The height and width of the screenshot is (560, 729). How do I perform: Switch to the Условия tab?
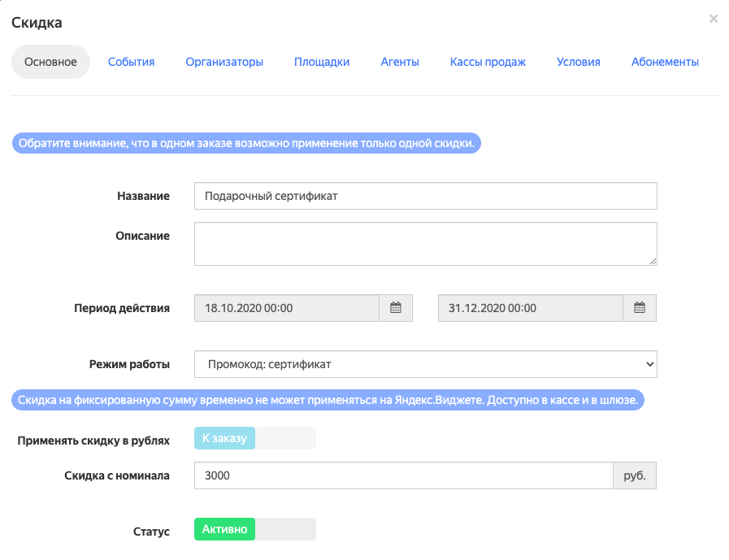pos(579,62)
